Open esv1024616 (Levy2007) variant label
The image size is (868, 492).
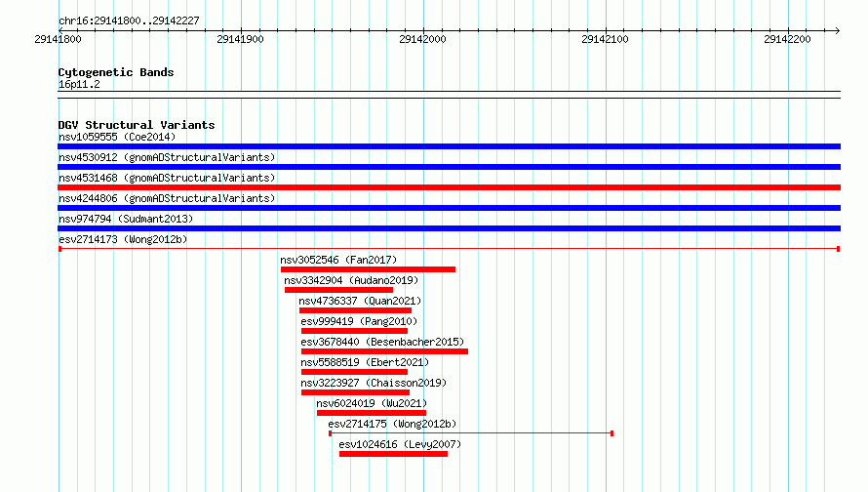pos(400,444)
